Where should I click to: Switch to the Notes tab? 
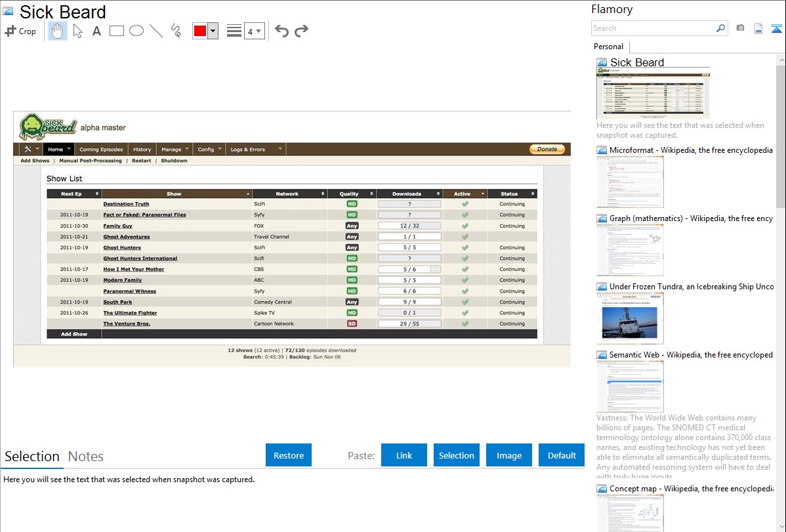[86, 457]
